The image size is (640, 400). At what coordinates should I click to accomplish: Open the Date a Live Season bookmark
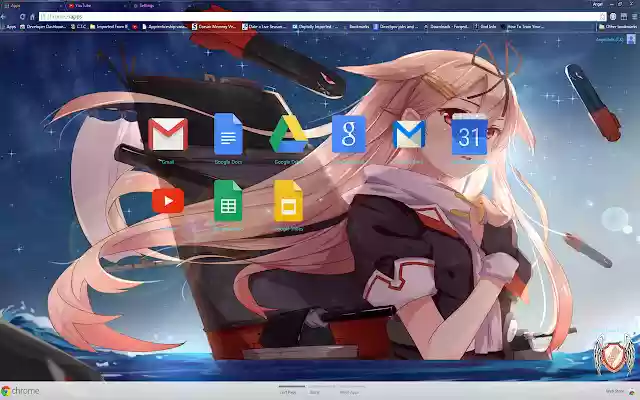(264, 27)
